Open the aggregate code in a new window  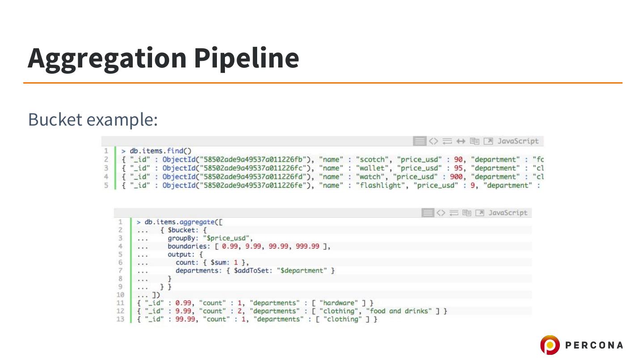click(480, 213)
